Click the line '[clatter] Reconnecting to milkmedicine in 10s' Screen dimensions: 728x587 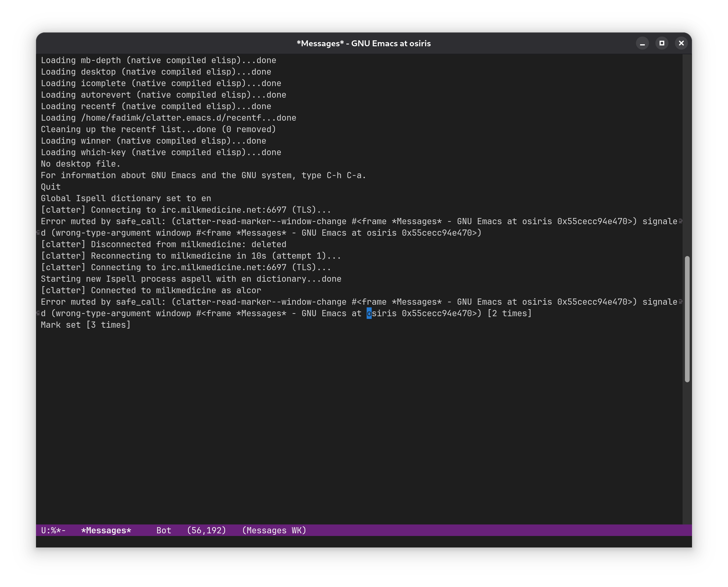coord(191,256)
